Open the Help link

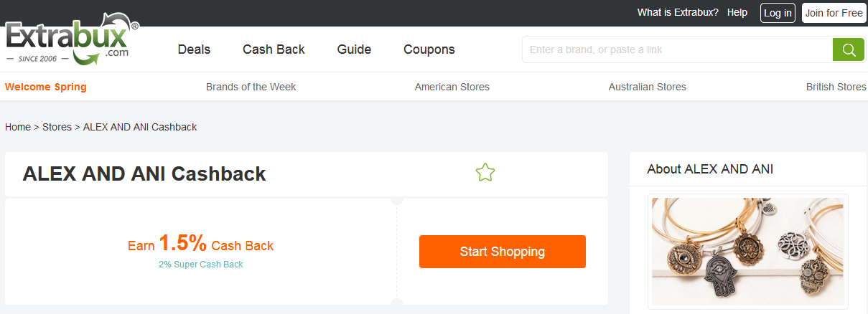tap(737, 13)
